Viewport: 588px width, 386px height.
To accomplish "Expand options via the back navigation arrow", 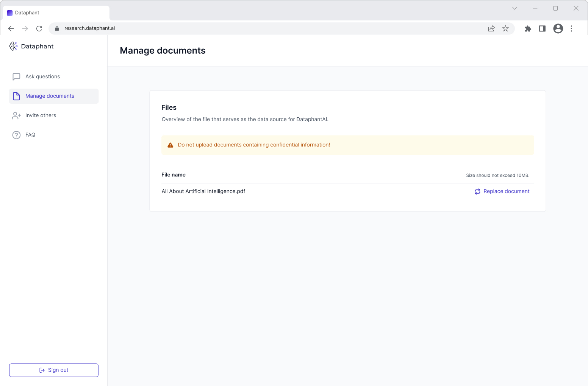I will coord(11,28).
